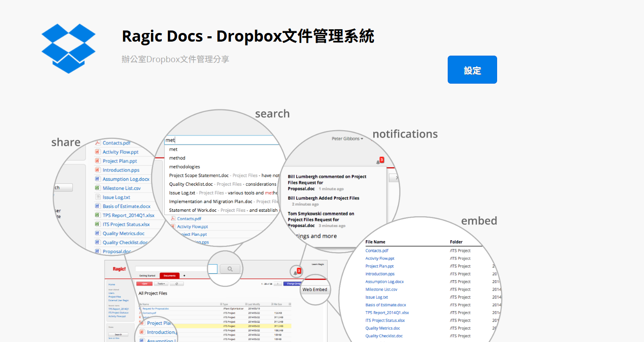Select the Project Scope Statement.doc search result
Viewport: 644px width, 342px height.
[199, 176]
